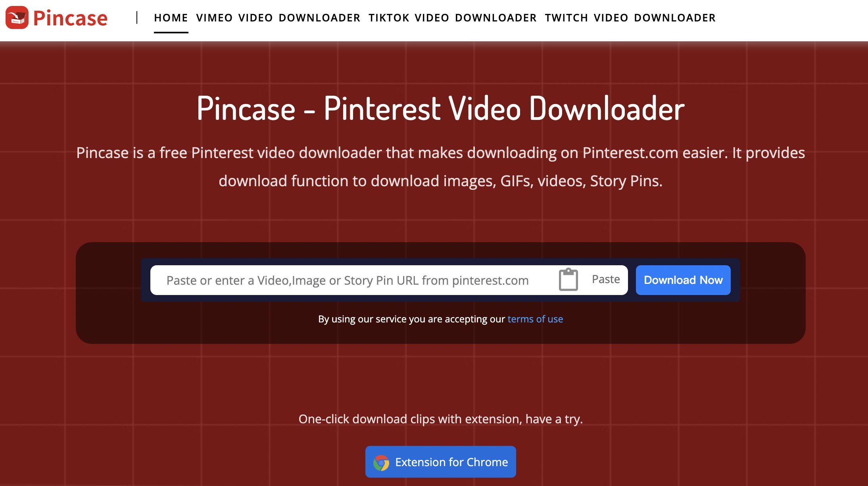
Task: Click the TWITCH VIDEO DOWNLOADER tab
Action: [x=630, y=17]
